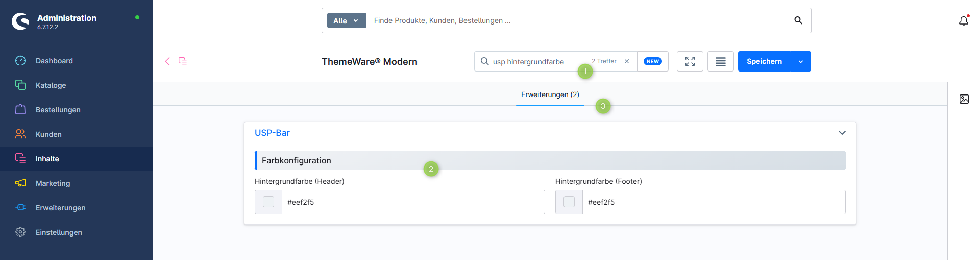
Task: Click the Kunden people icon
Action: (x=20, y=134)
